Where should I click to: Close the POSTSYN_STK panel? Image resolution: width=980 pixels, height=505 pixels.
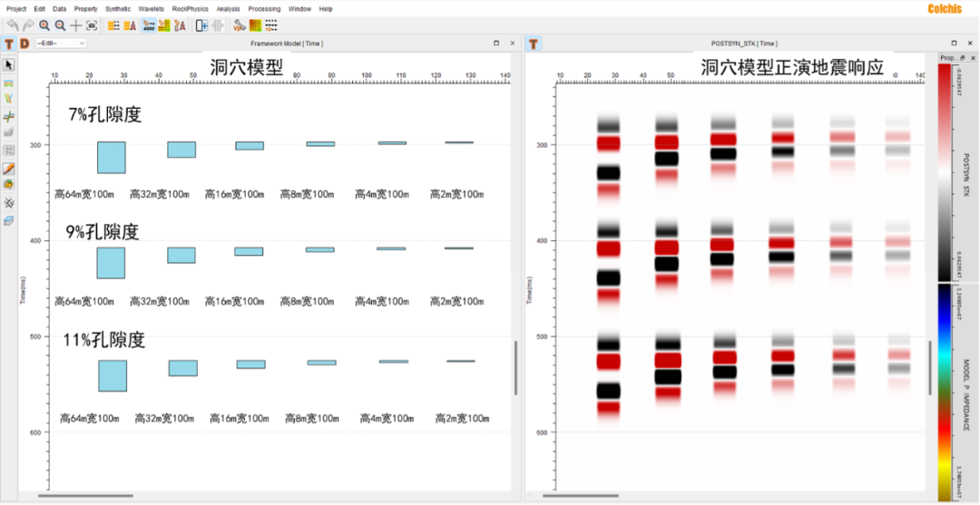click(x=969, y=44)
